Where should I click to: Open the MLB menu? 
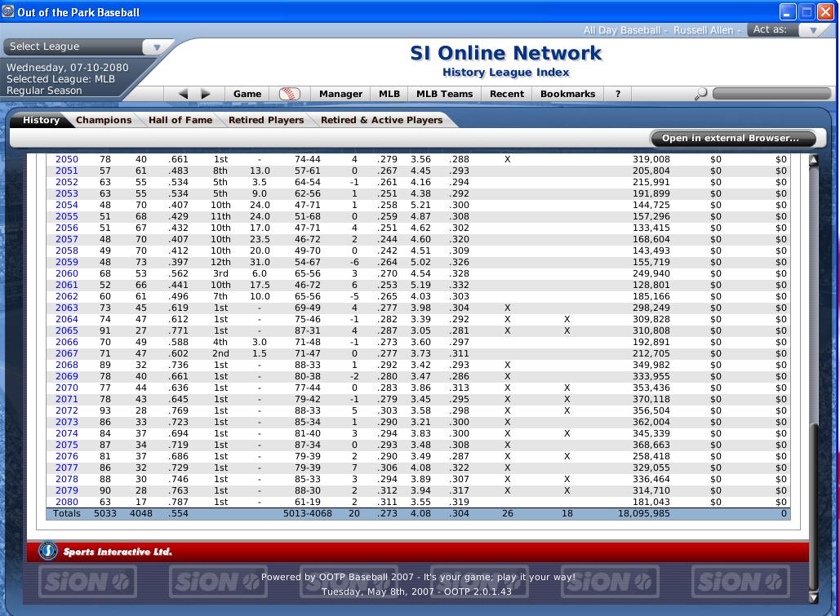[389, 94]
